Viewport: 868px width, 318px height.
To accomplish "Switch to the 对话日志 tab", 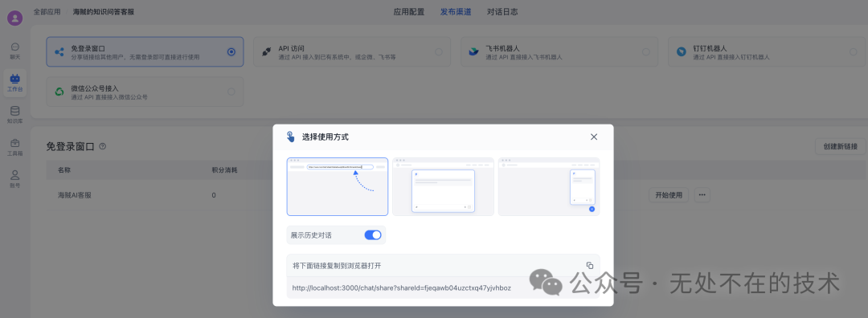I will pos(502,11).
